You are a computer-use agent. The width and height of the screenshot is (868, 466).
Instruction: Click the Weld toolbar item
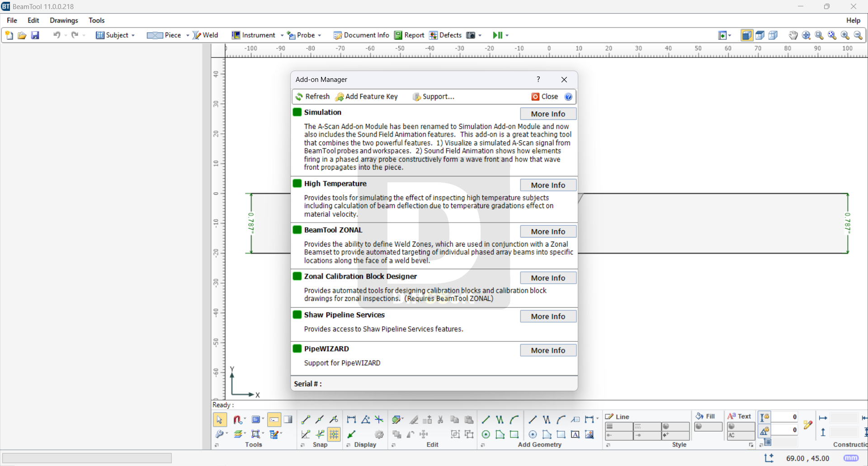tap(205, 35)
